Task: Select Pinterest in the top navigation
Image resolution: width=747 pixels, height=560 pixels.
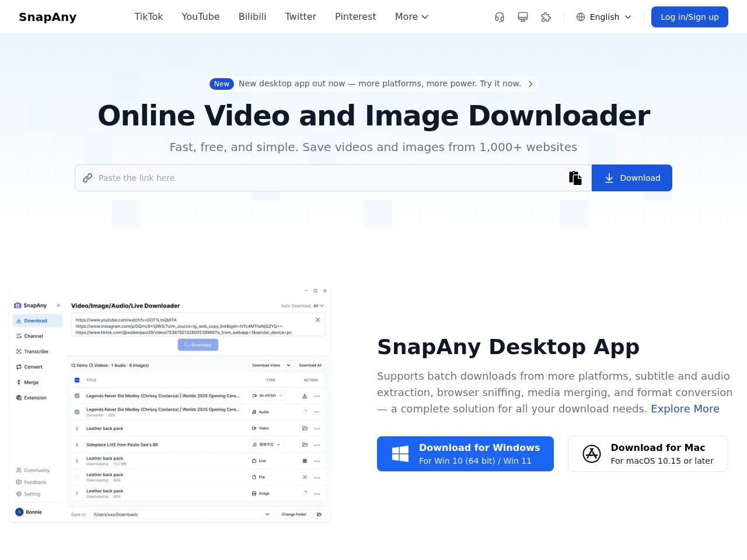Action: [x=355, y=17]
